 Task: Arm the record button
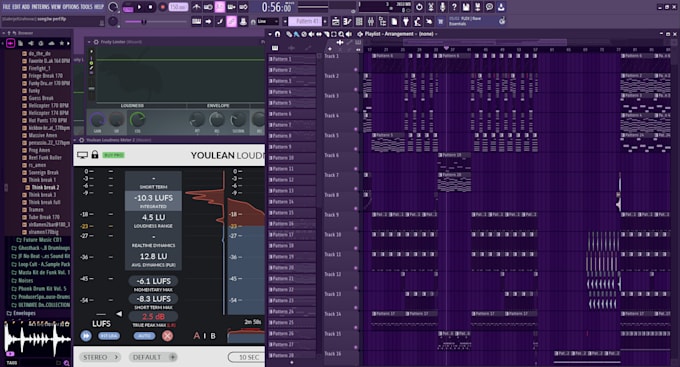click(163, 7)
